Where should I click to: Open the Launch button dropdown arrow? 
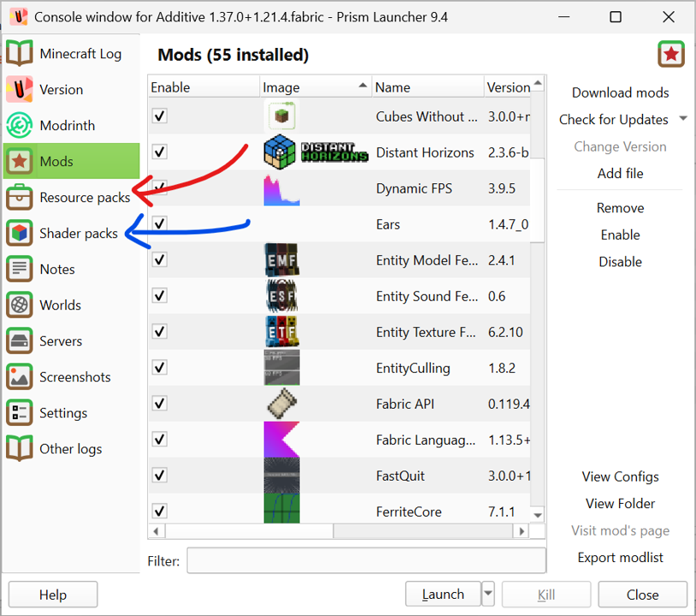click(x=487, y=594)
